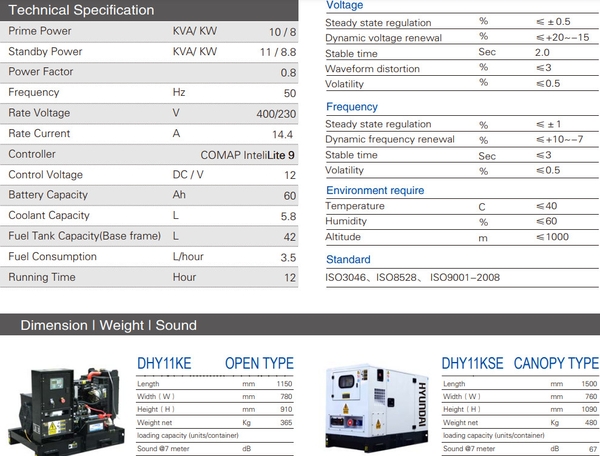Click the open type generator photo
Screen dimensions: 600x456
[x=67, y=411]
